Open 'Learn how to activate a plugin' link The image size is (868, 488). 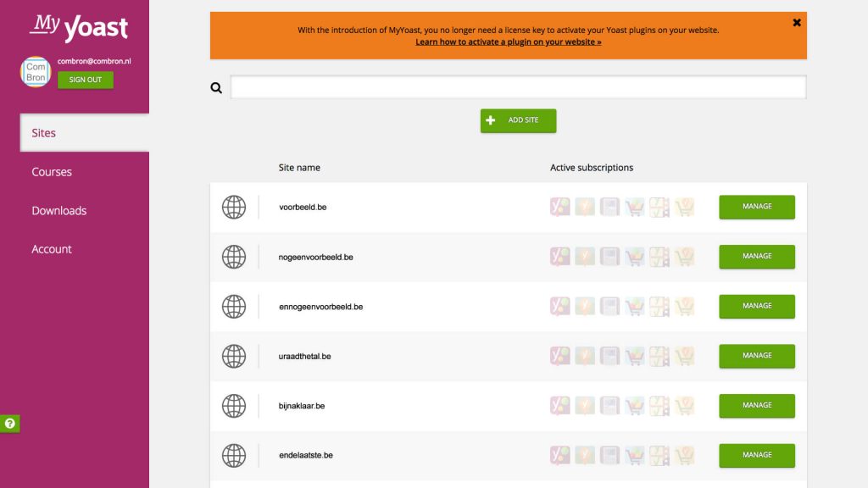509,42
